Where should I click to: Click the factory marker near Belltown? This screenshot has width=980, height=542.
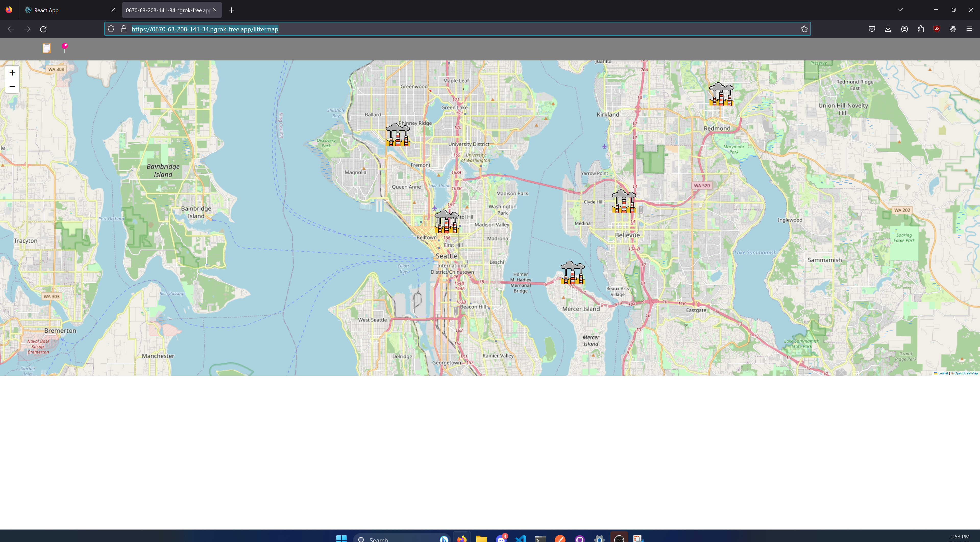[x=446, y=222]
